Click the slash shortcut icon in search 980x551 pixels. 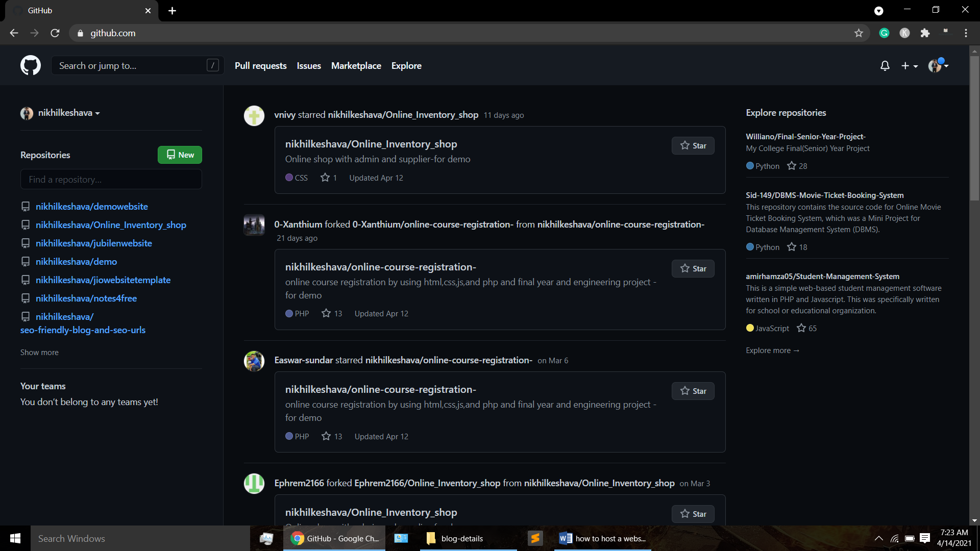(x=213, y=65)
